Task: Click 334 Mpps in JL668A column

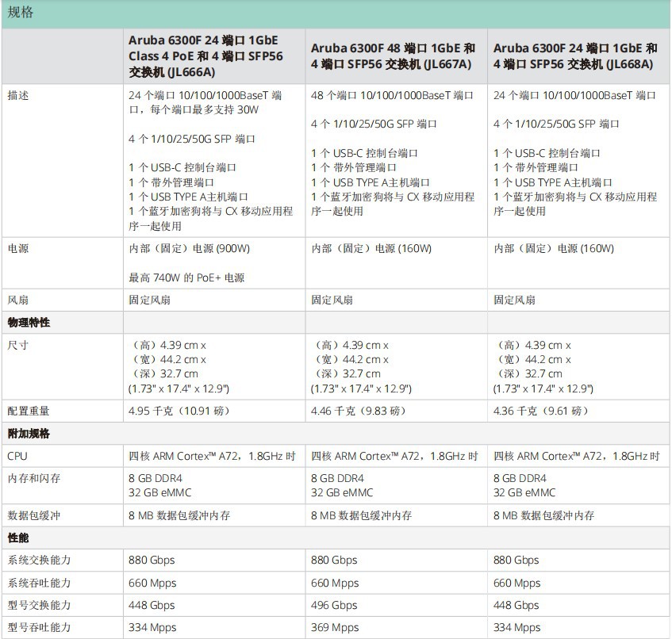Action: click(x=516, y=627)
